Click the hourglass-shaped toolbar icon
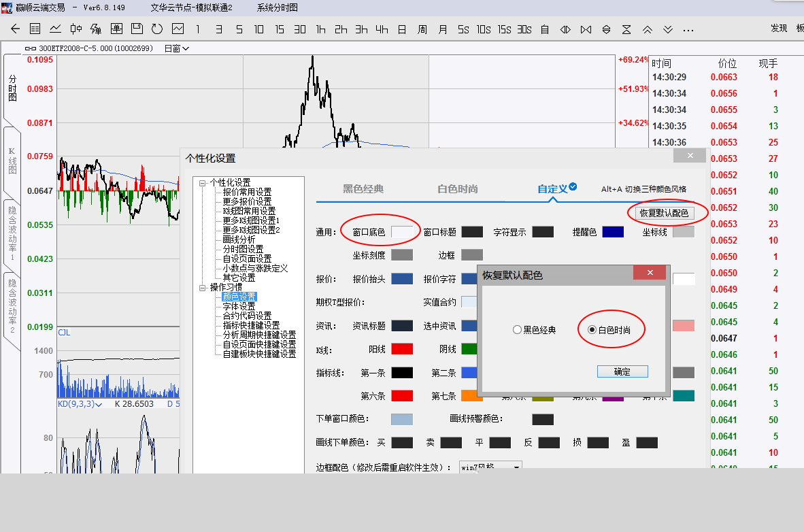 (x=626, y=29)
